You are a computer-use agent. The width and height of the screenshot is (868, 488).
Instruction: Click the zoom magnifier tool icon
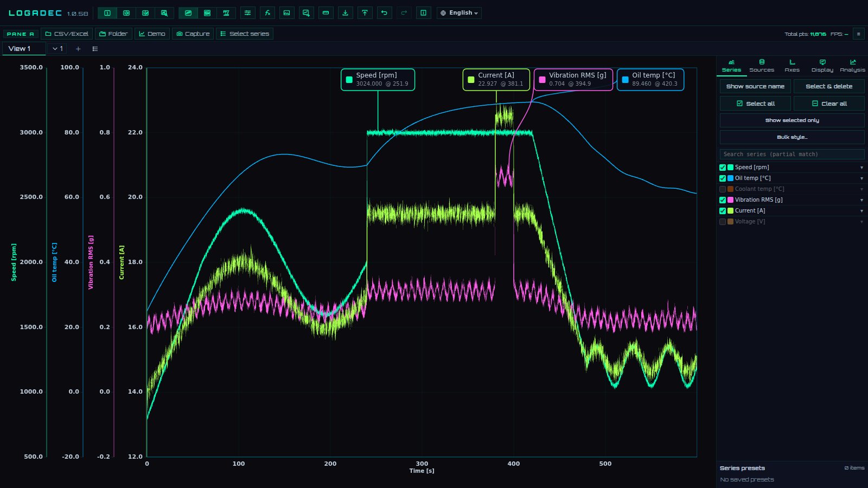[164, 13]
